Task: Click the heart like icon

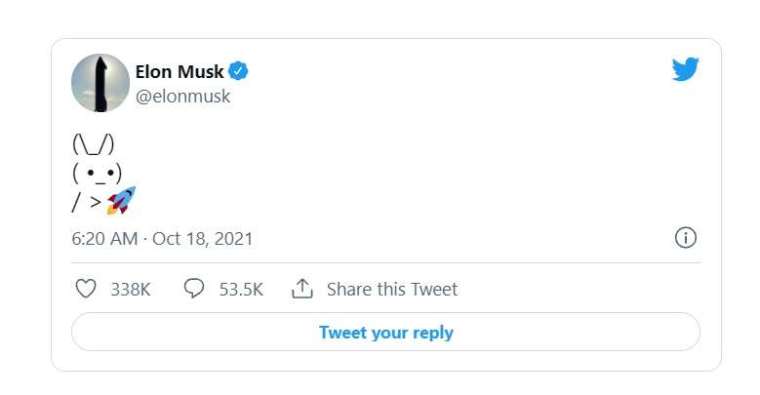Action: [x=86, y=288]
